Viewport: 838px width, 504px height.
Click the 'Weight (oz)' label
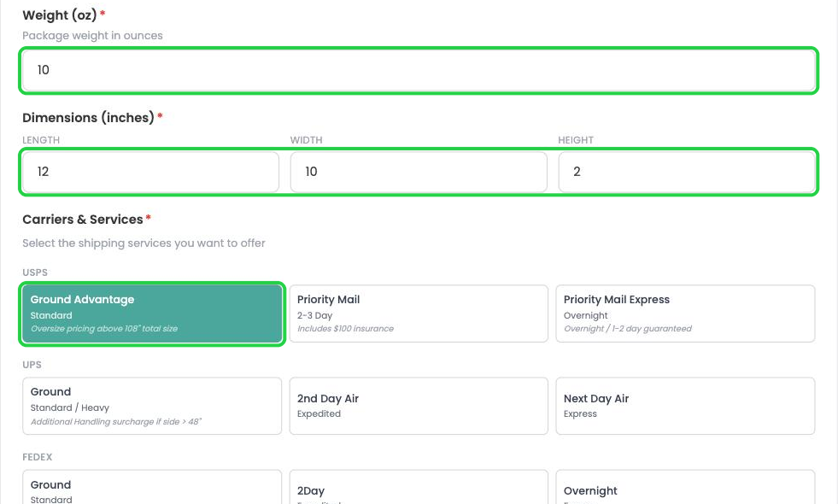point(59,15)
